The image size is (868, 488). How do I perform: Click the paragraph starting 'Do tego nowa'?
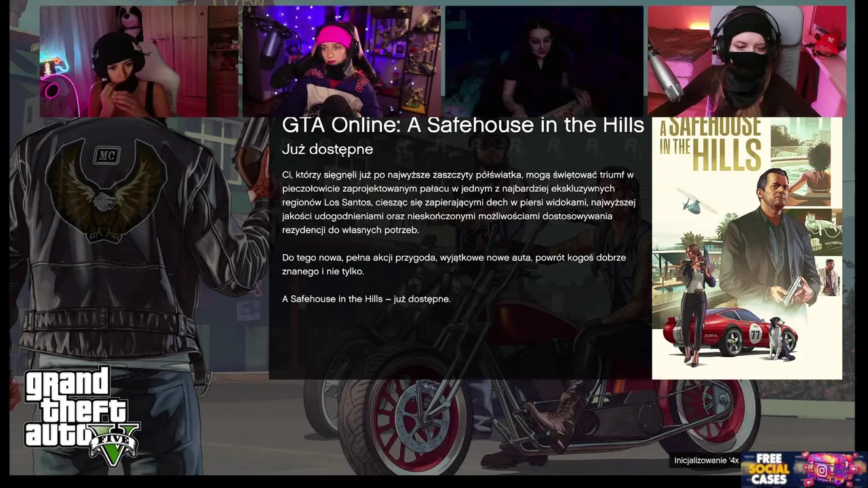[454, 264]
